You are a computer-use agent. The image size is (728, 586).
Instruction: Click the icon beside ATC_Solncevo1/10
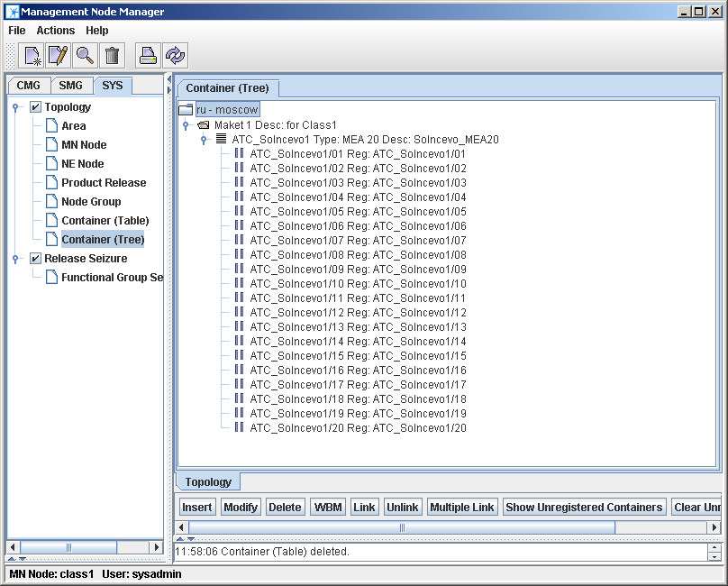pyautogui.click(x=239, y=282)
